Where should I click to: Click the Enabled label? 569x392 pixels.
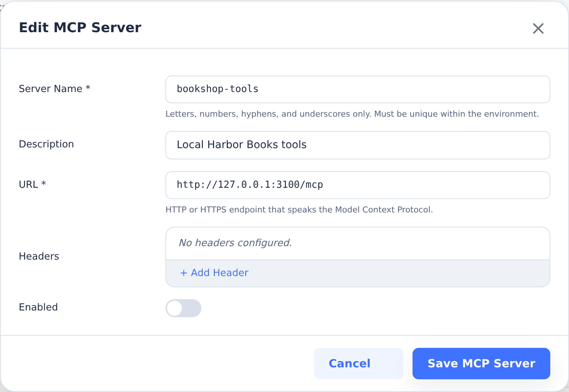(38, 307)
